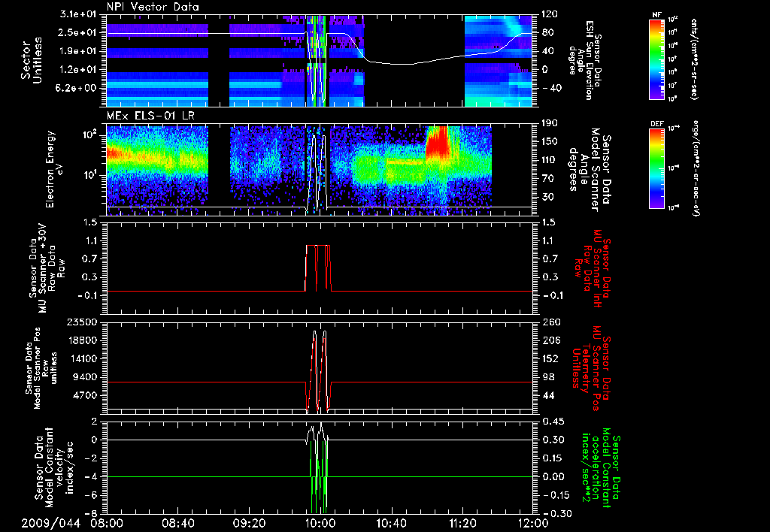The image size is (770, 532).
Task: Select the 08:40 time axis label
Action: pyautogui.click(x=177, y=523)
